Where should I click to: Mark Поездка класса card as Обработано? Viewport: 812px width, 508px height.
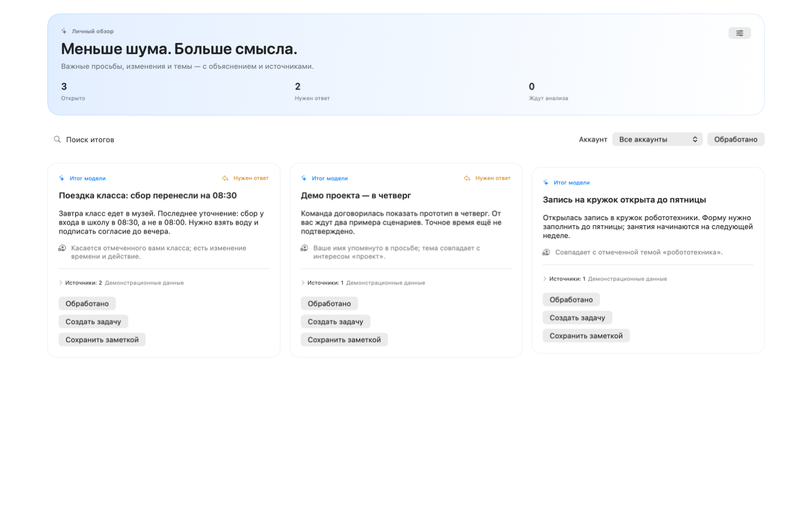point(87,304)
